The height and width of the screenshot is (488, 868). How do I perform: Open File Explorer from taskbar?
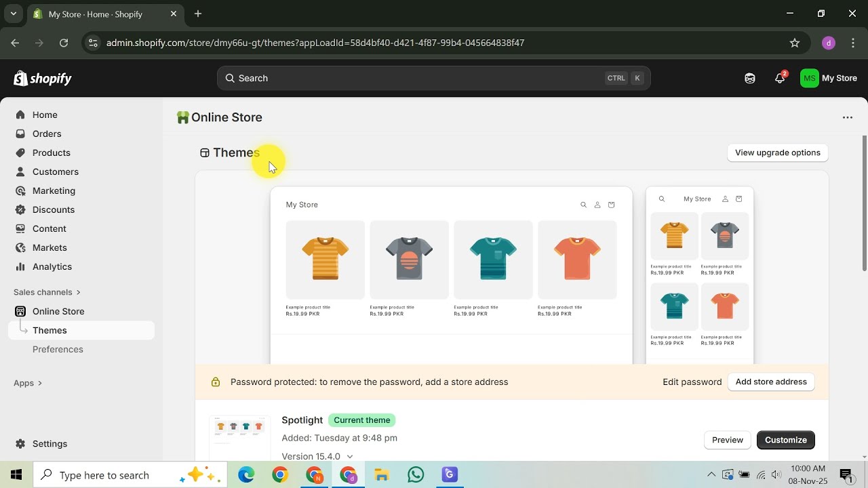(382, 475)
